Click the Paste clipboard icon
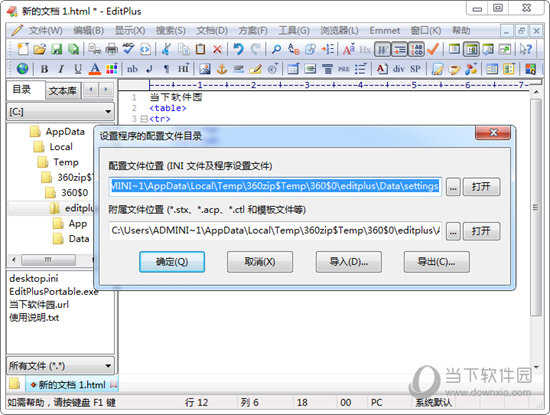 pyautogui.click(x=200, y=49)
